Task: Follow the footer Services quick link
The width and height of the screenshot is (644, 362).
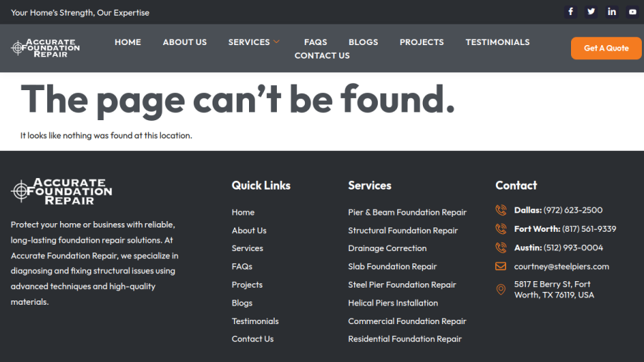Action: click(248, 248)
